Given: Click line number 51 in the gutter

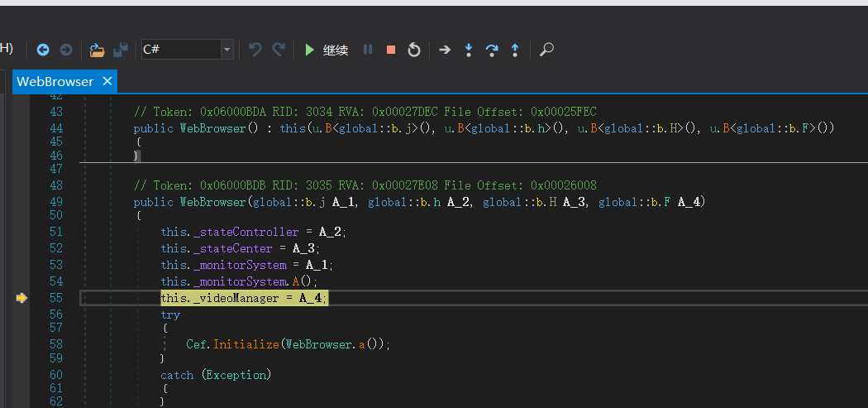Looking at the screenshot, I should click(56, 232).
